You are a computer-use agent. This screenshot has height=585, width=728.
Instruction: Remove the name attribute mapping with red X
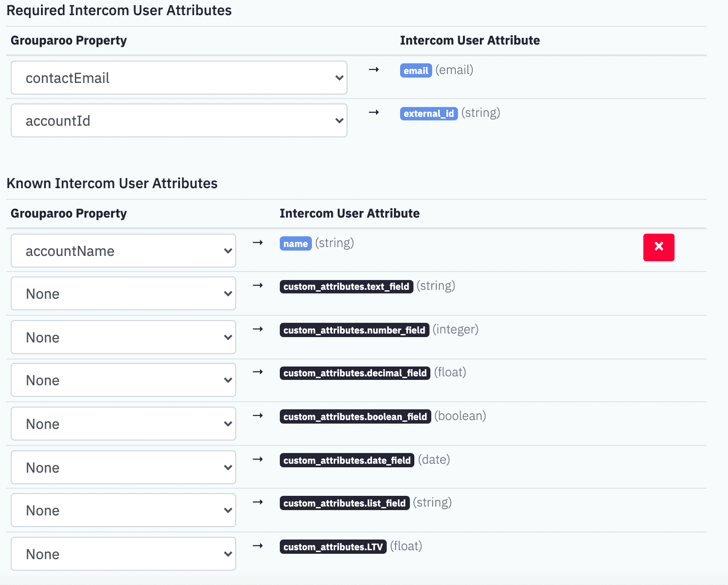coord(658,247)
